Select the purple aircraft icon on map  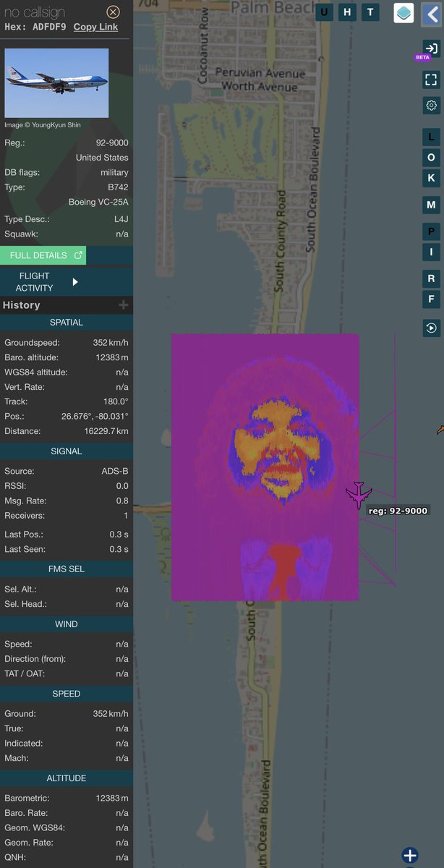pos(359,495)
